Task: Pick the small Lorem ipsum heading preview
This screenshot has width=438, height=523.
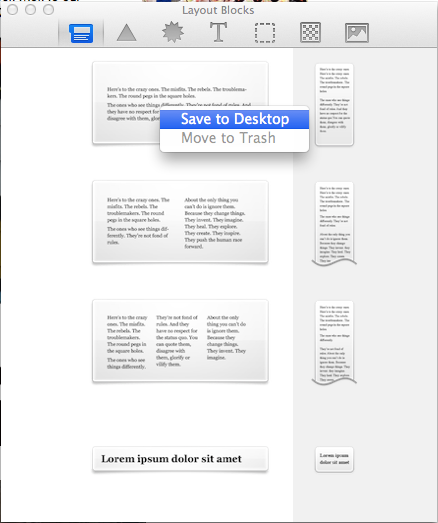Action: click(x=334, y=459)
